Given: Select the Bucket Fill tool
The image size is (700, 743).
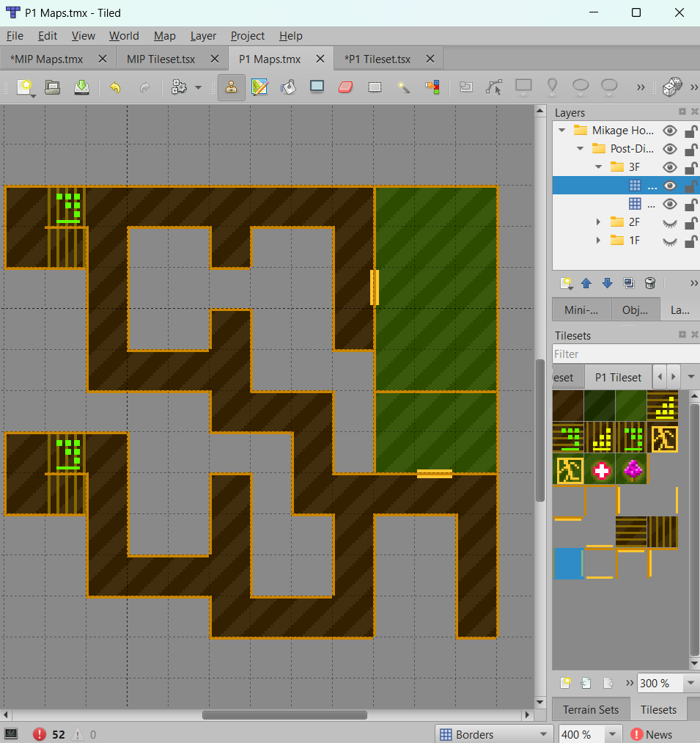Looking at the screenshot, I should coord(288,87).
